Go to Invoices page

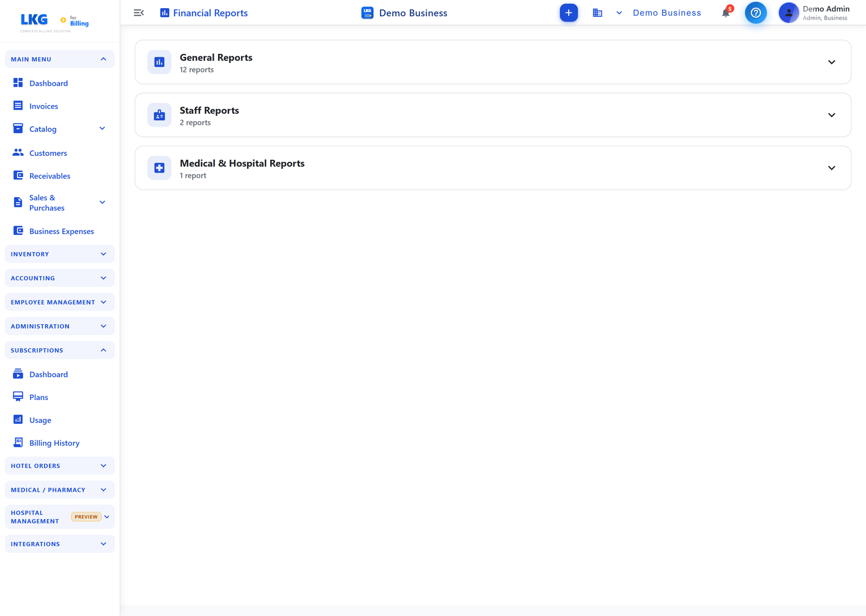tap(44, 106)
